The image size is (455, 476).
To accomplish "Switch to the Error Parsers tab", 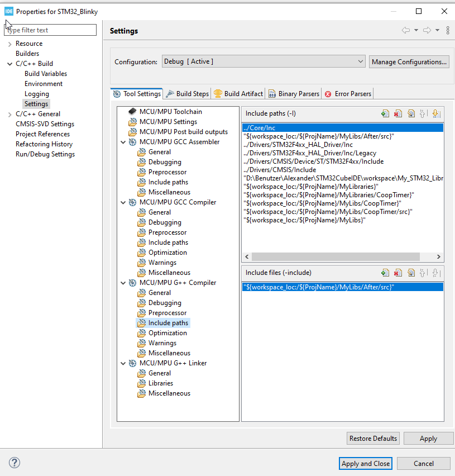I will pyautogui.click(x=348, y=94).
